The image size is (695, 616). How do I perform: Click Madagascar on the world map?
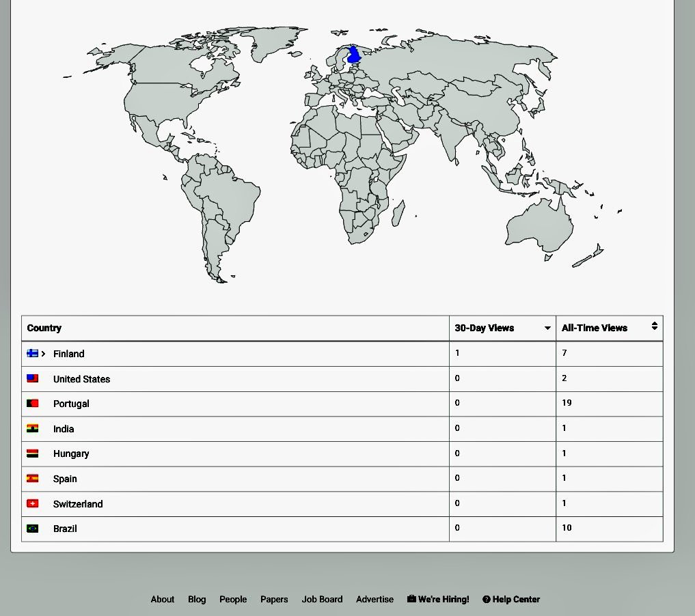tap(398, 214)
